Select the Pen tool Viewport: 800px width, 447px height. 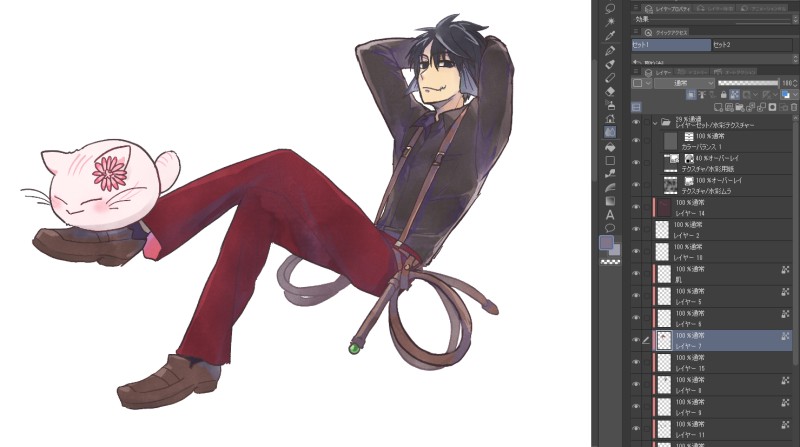point(610,51)
